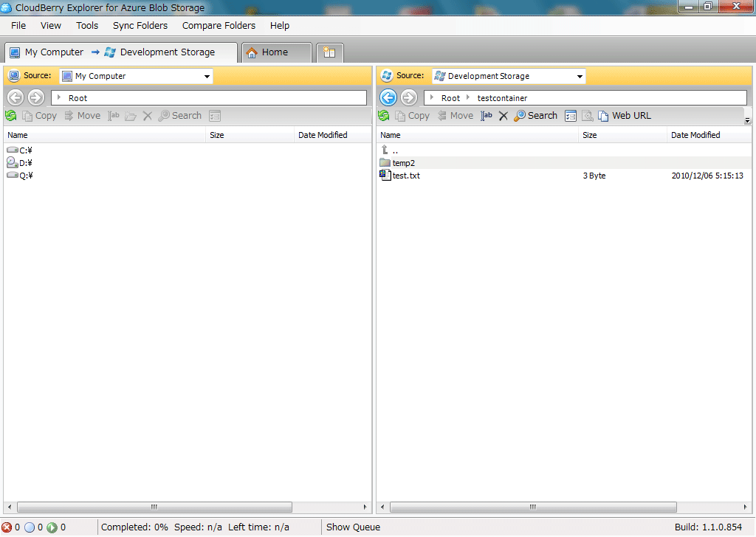Screen dimensions: 756x537
Task: Click the preview icon before Web URL
Action: pos(587,116)
